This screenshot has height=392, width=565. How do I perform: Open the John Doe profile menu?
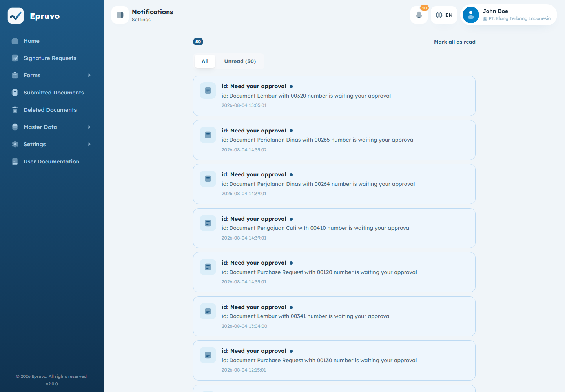(508, 15)
